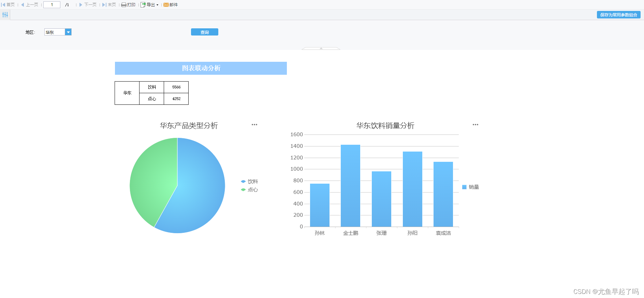Viewport: 644px width, 298px height.
Task: Jump to last page (末页)
Action: [x=109, y=5]
